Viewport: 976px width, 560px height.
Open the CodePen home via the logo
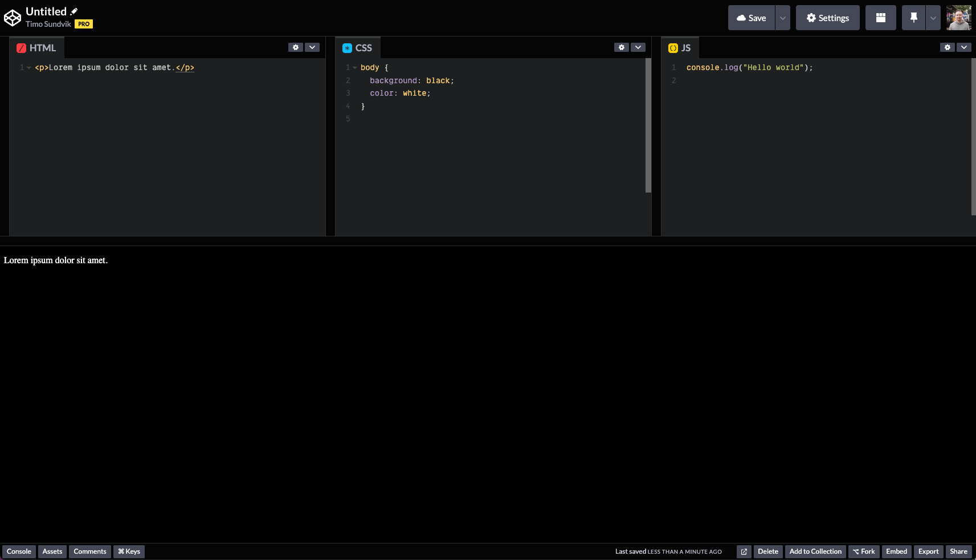13,17
